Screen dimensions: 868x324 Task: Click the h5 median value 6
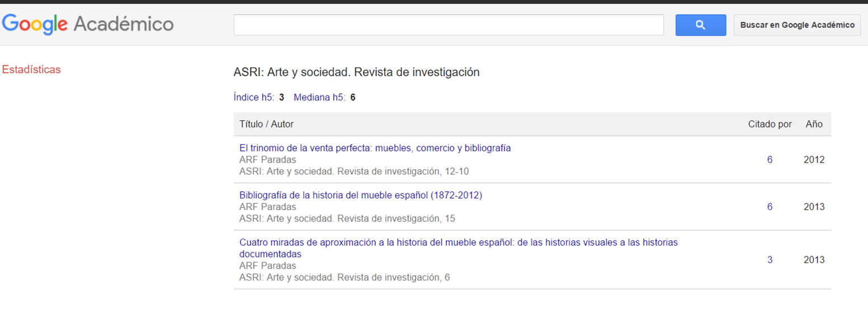tap(353, 97)
